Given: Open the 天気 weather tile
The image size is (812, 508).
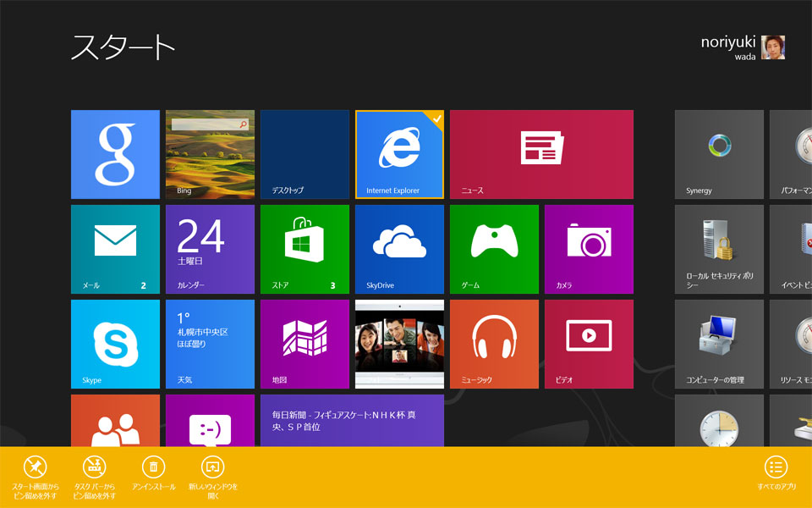Looking at the screenshot, I should [x=211, y=345].
